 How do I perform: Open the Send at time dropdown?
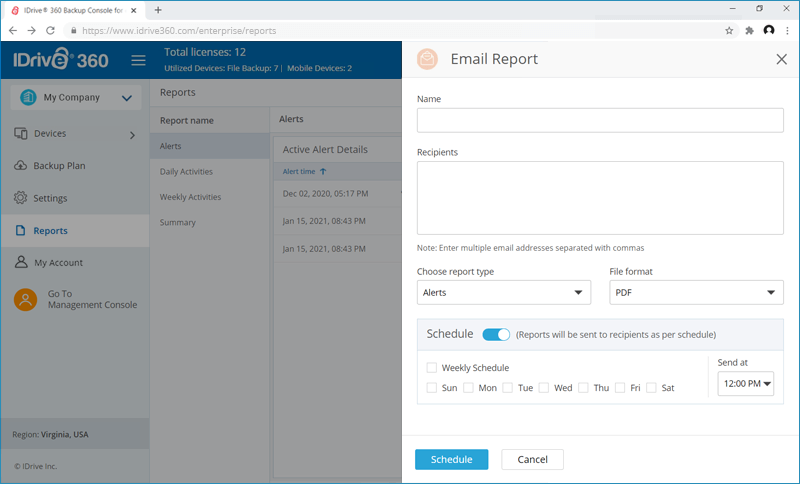[x=745, y=384]
